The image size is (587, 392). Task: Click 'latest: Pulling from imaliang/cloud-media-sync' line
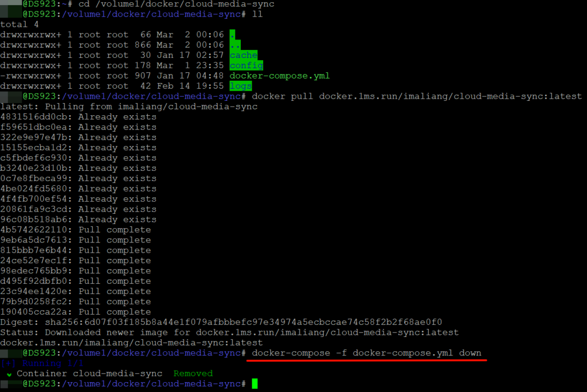(128, 107)
